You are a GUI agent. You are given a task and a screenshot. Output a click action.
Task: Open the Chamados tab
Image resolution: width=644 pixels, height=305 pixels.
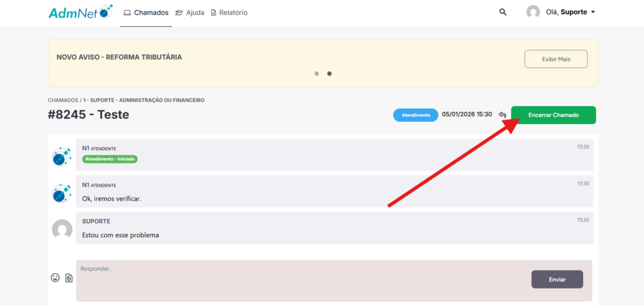(146, 13)
